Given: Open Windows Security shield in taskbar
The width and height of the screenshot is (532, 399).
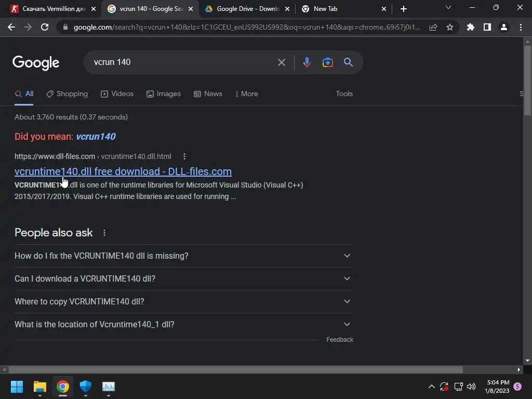Looking at the screenshot, I should tap(86, 387).
